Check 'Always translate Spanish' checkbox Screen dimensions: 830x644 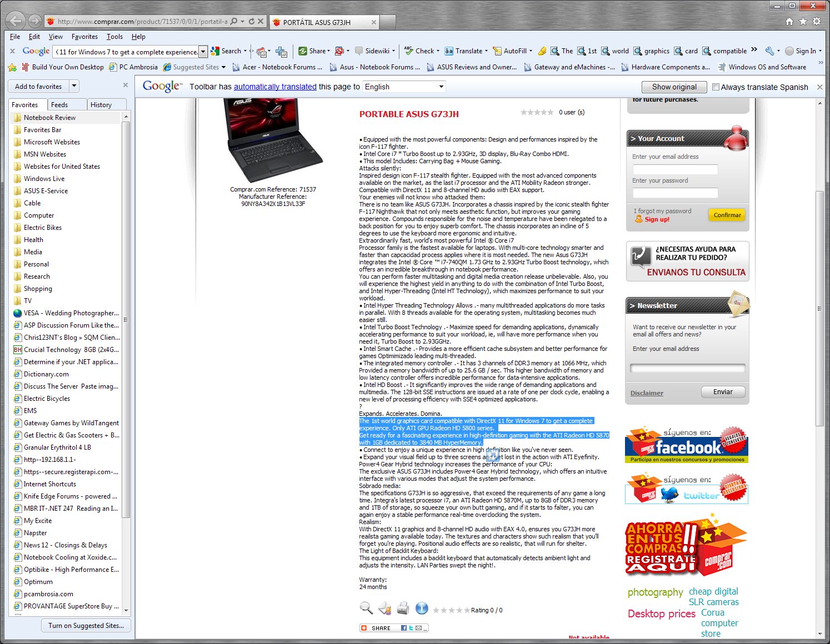click(x=716, y=87)
